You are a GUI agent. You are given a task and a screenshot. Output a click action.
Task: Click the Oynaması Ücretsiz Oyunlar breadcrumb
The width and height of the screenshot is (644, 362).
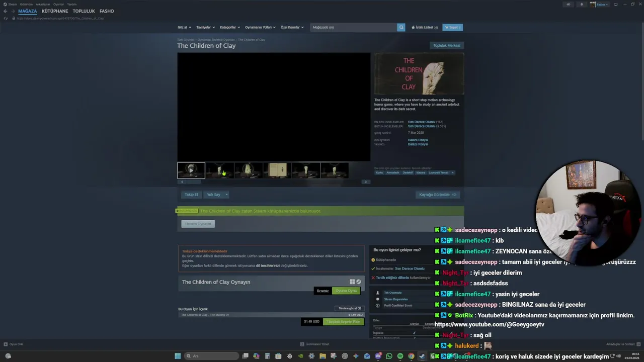click(x=216, y=40)
